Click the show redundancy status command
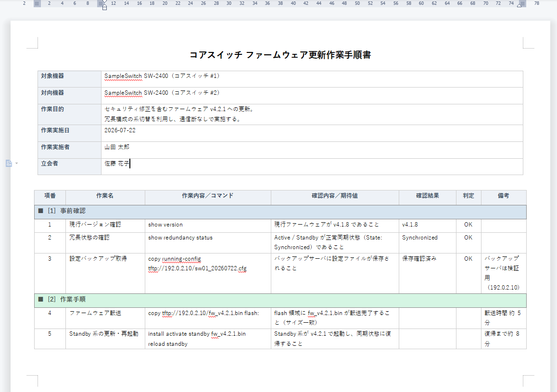The width and height of the screenshot is (557, 392). pos(180,238)
